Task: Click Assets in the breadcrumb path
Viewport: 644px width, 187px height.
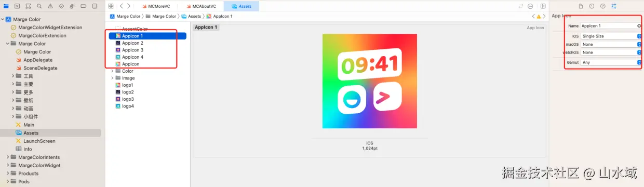Action: coord(191,17)
